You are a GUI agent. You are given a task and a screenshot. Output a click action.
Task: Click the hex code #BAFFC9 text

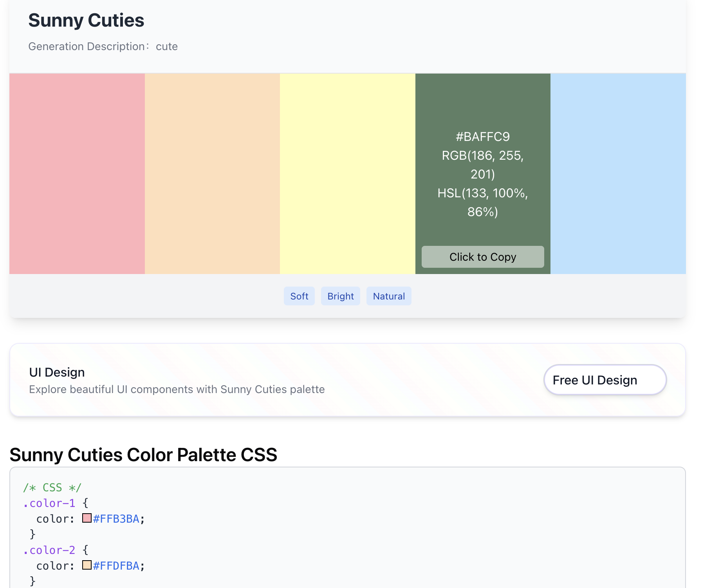[x=482, y=136]
